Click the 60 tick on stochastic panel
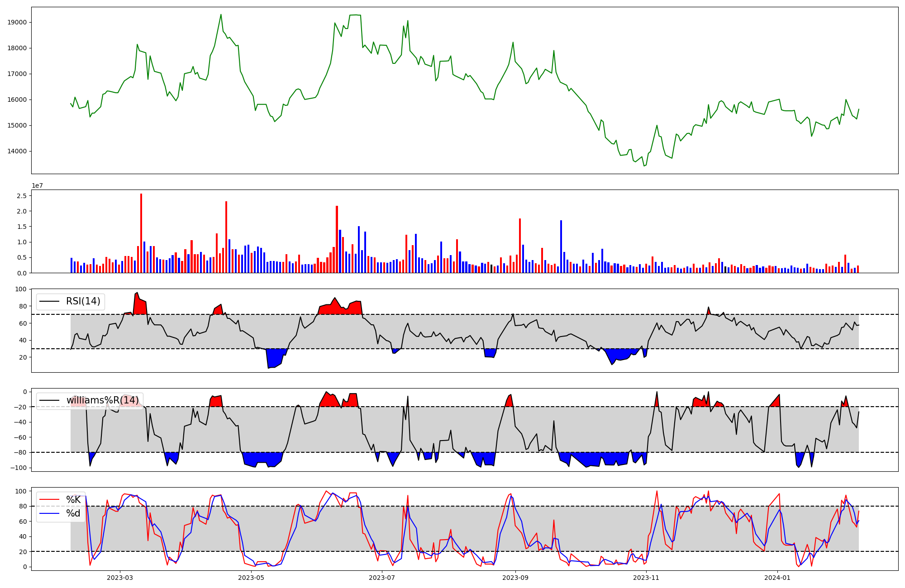 pyautogui.click(x=23, y=522)
